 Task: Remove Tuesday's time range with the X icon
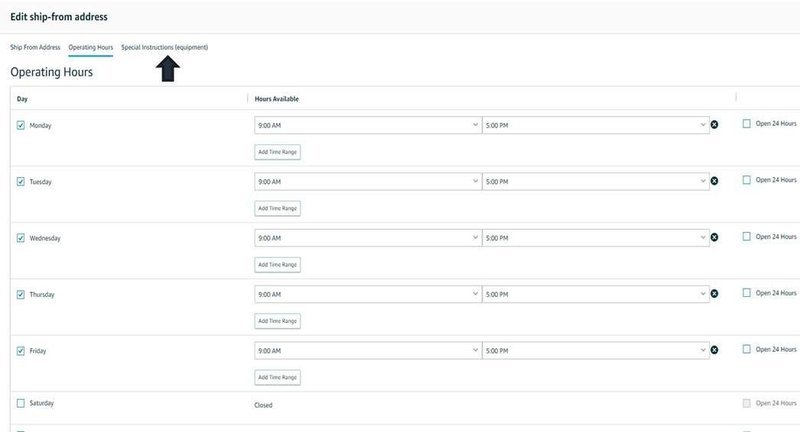(714, 181)
